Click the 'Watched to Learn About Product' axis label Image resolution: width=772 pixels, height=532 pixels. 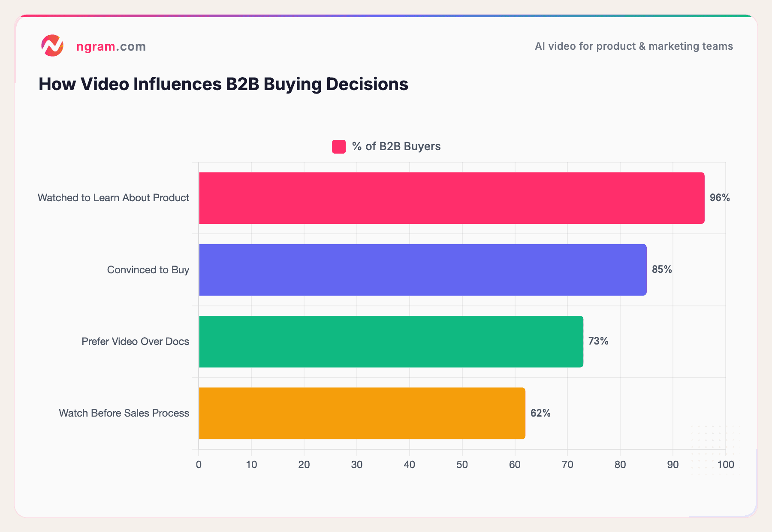(x=113, y=198)
